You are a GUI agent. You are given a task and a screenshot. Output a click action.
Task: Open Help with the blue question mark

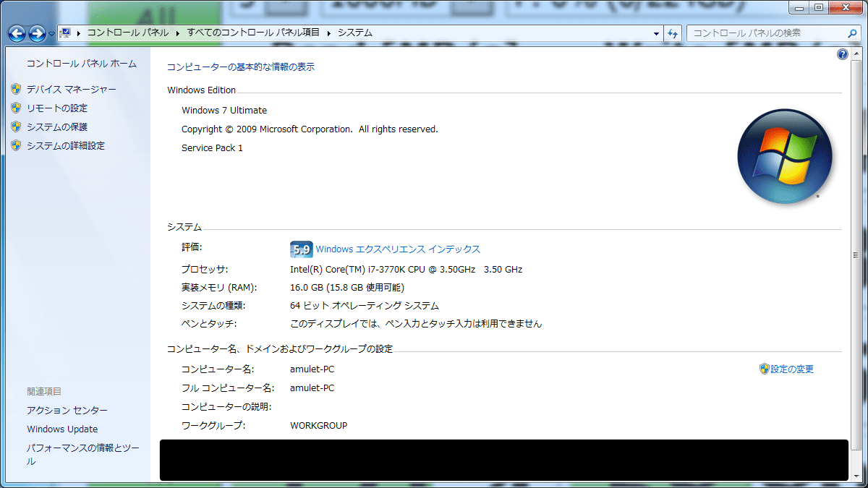click(x=843, y=54)
